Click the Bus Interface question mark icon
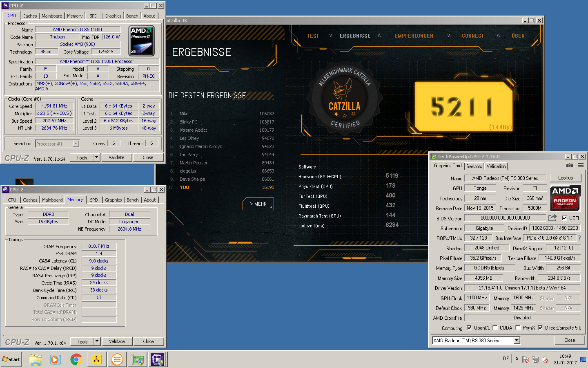This screenshot has width=588, height=368. (x=579, y=238)
